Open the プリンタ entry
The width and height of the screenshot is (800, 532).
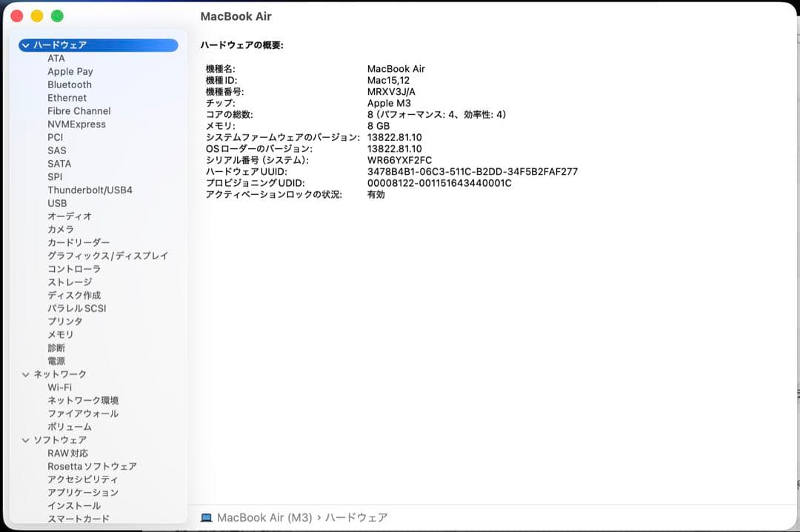[64, 322]
